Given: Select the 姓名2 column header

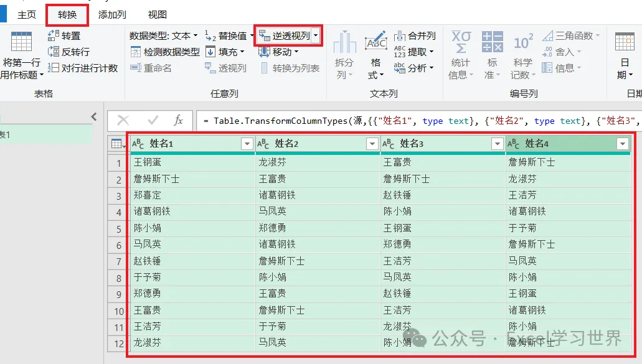Looking at the screenshot, I should pyautogui.click(x=318, y=144).
